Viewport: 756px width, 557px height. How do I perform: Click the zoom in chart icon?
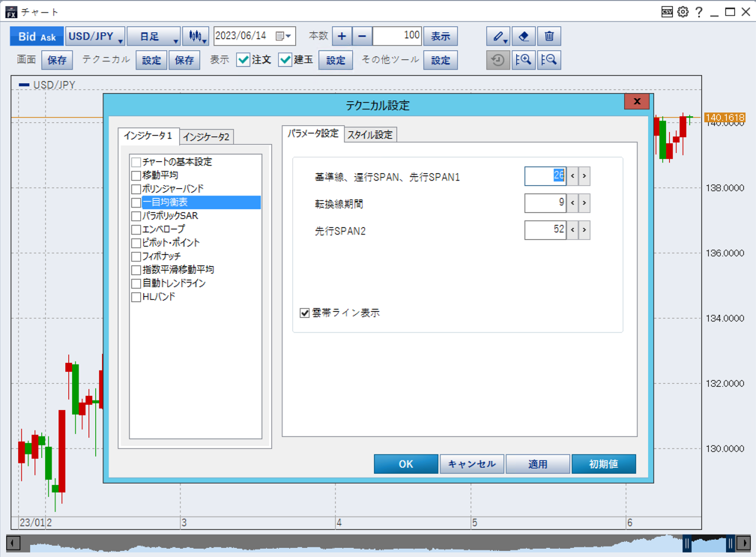[x=523, y=61]
